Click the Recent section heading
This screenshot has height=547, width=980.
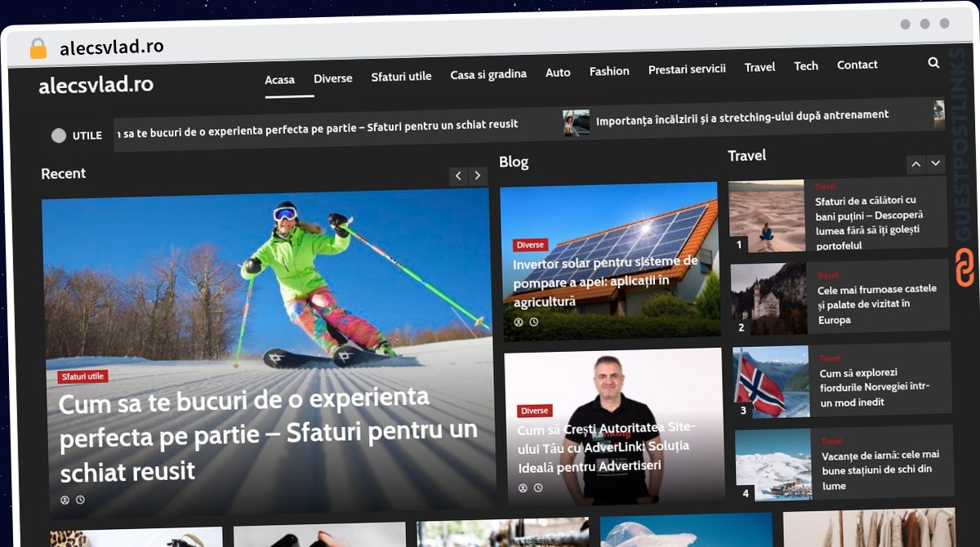tap(64, 174)
